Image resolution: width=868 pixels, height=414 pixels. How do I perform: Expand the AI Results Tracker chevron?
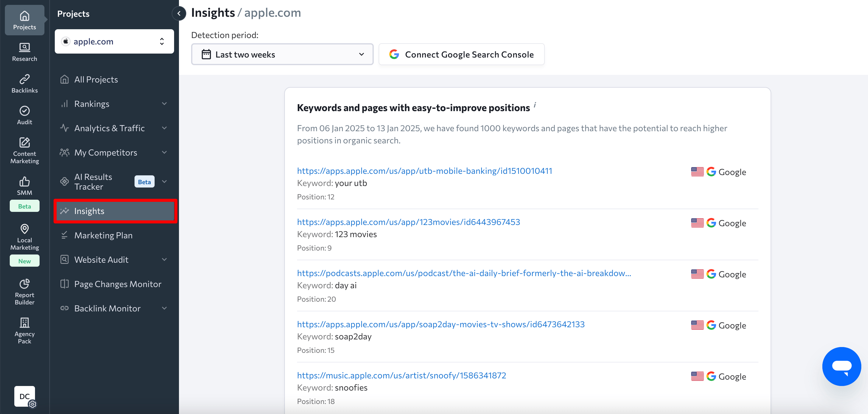tap(164, 181)
